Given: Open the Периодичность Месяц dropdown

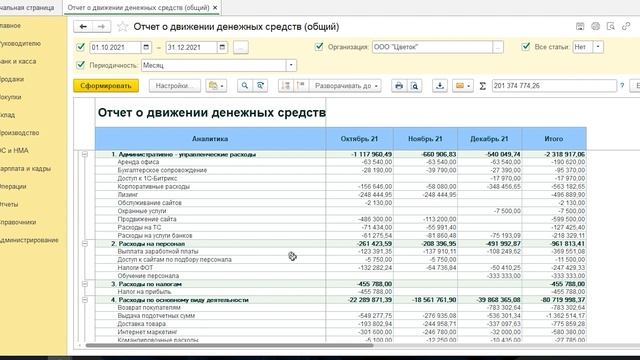Looking at the screenshot, I should 291,65.
